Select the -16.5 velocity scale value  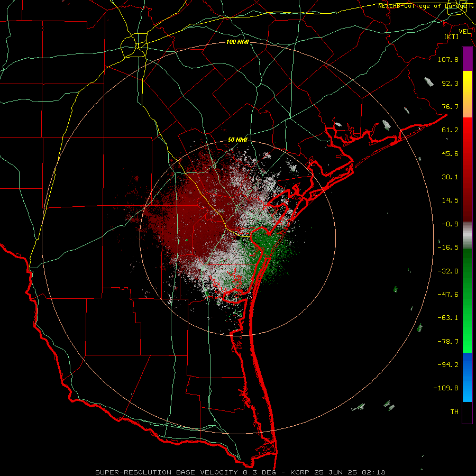448,248
